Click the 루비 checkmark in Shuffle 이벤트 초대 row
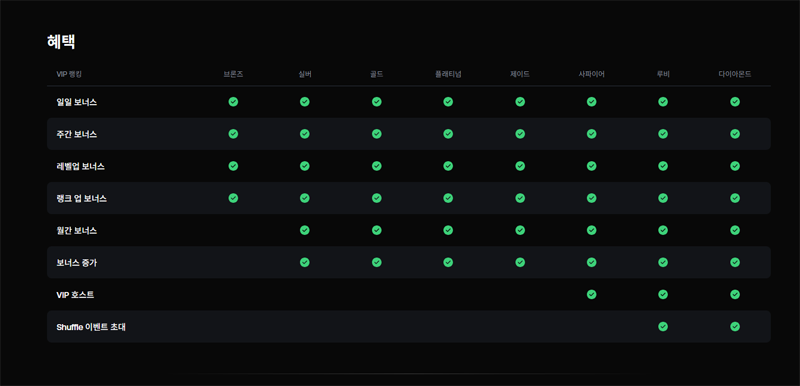Screen dimensions: 800x386 [x=663, y=326]
